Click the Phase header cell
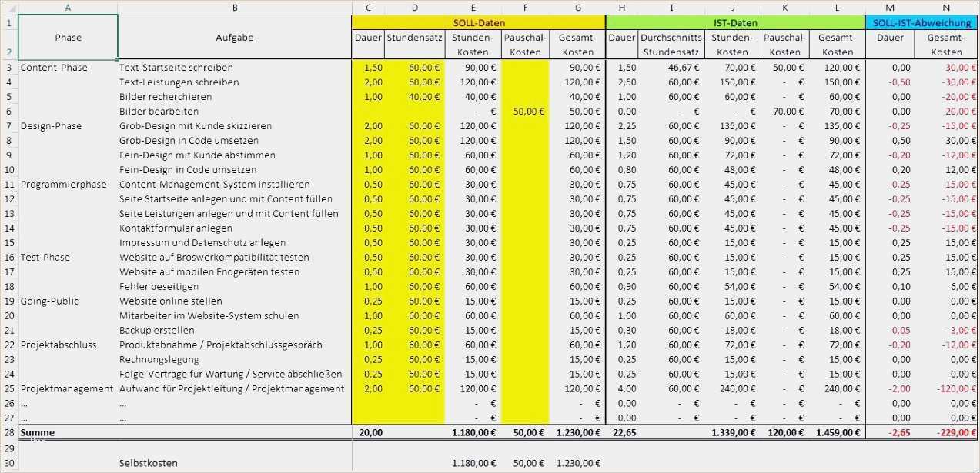Screen dimensions: 980x473 coord(68,38)
